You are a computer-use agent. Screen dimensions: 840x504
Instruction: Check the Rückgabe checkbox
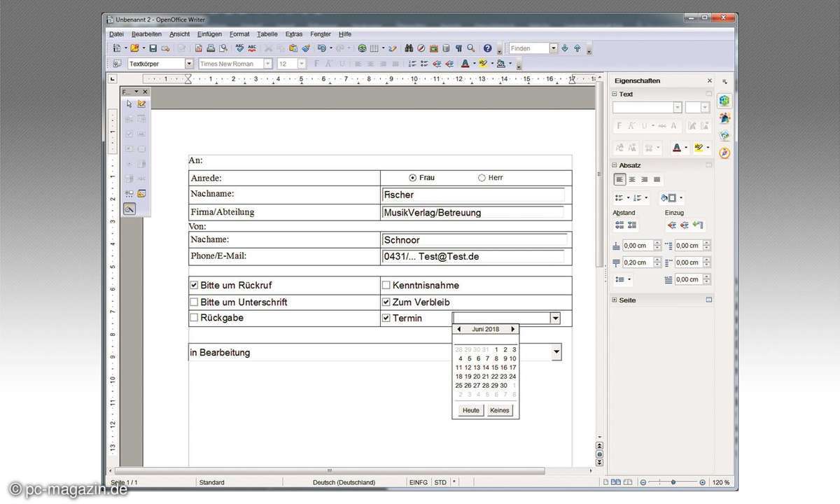[x=194, y=318]
